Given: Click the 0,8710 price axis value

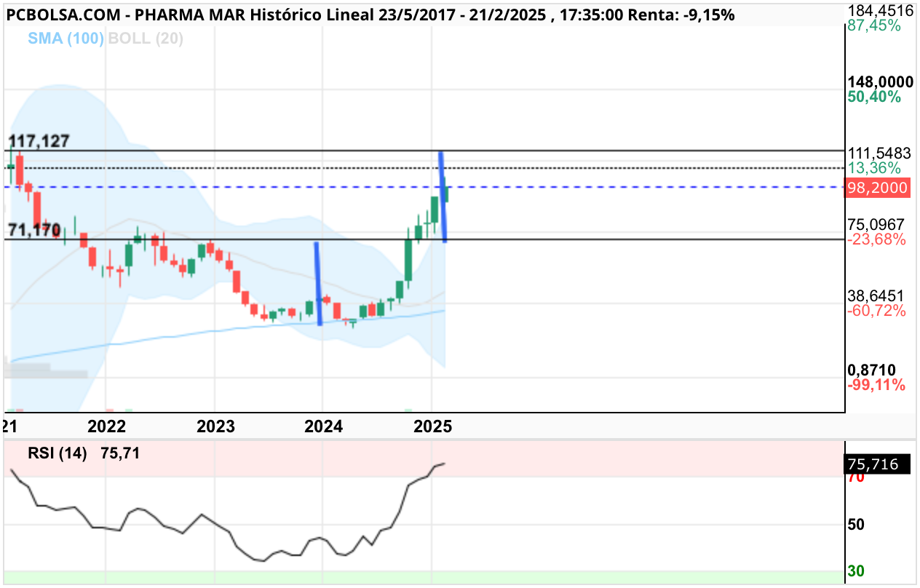Looking at the screenshot, I should pyautogui.click(x=873, y=370).
